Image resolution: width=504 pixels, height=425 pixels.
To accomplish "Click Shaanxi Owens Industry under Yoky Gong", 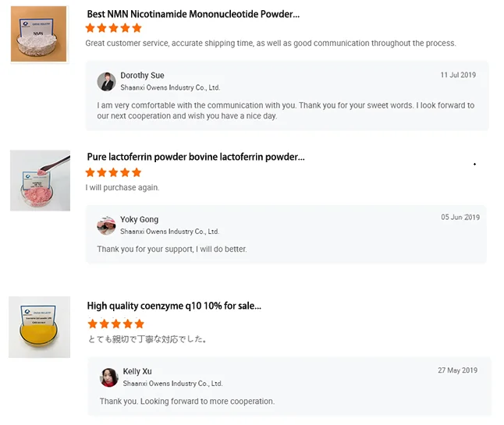I will pos(169,232).
